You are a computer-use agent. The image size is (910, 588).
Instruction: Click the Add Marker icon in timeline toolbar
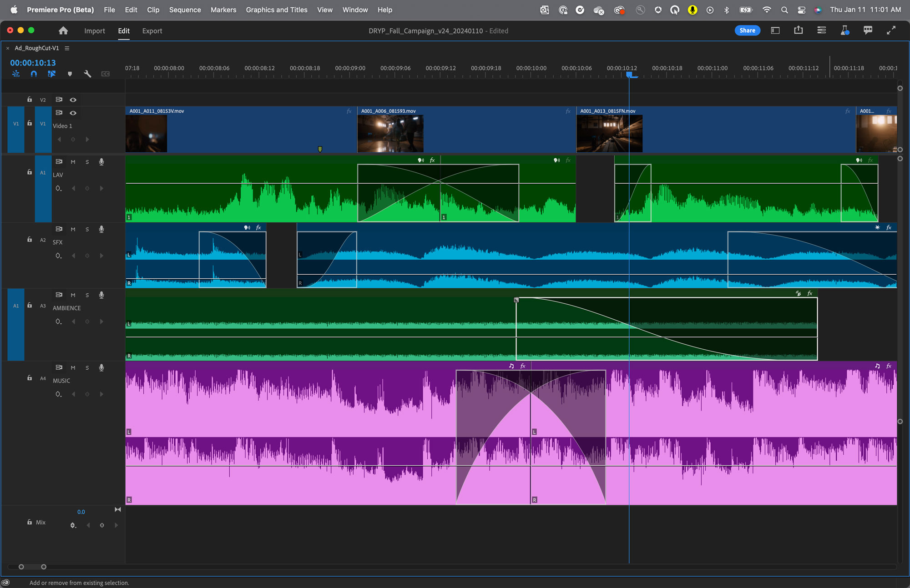[70, 73]
